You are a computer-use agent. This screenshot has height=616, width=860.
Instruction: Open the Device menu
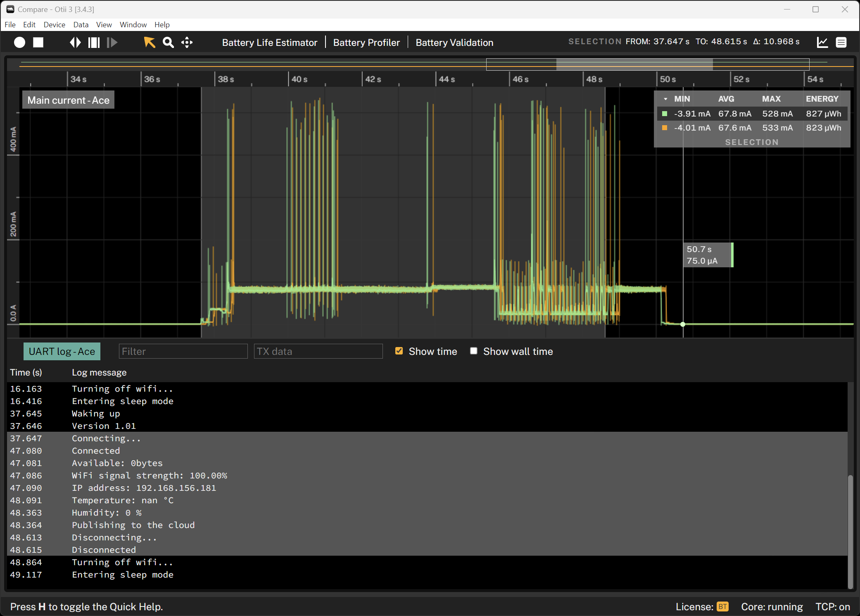pyautogui.click(x=54, y=25)
